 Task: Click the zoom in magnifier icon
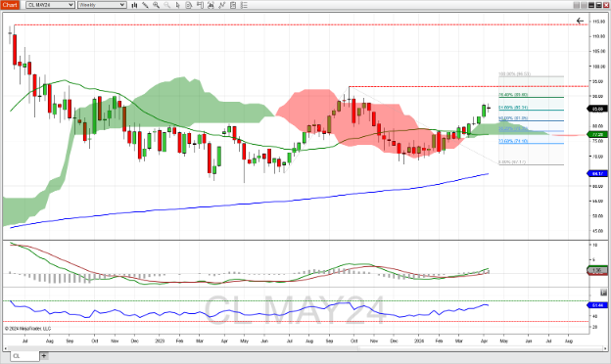156,5
